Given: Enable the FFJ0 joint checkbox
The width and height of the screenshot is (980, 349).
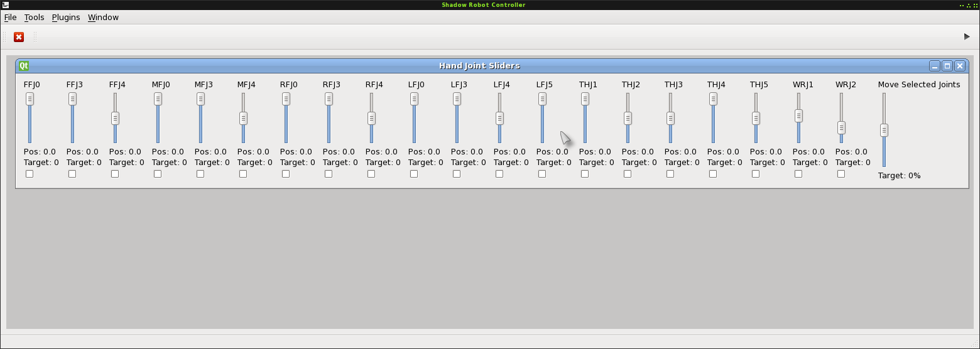Looking at the screenshot, I should pos(30,174).
